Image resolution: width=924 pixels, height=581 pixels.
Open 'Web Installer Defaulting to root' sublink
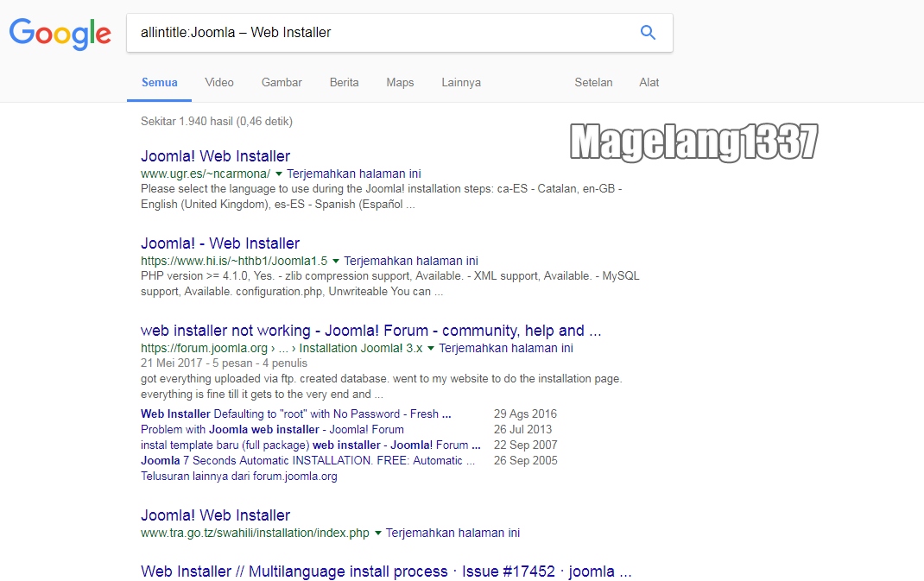(x=296, y=414)
